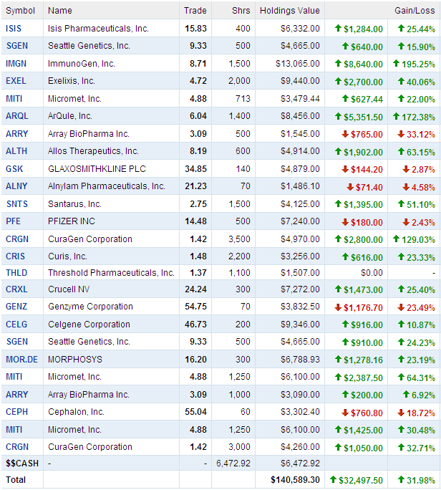Click the green up arrow beside 129.03%
Screen dimensions: 441x490
396,239
